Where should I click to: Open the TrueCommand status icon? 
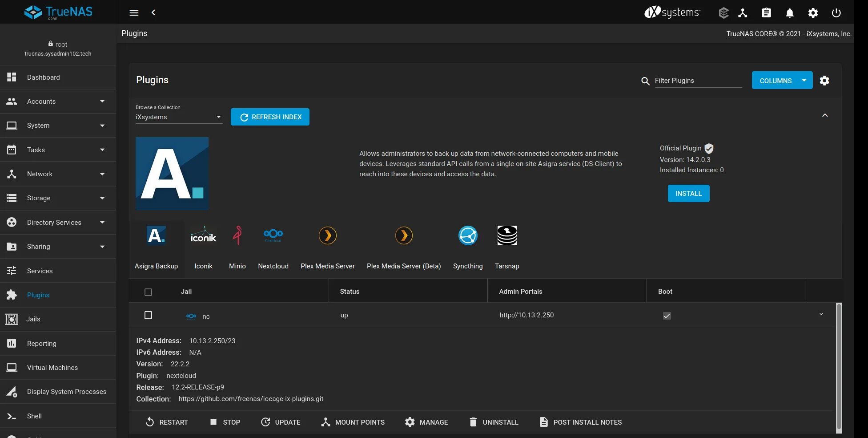tap(723, 13)
